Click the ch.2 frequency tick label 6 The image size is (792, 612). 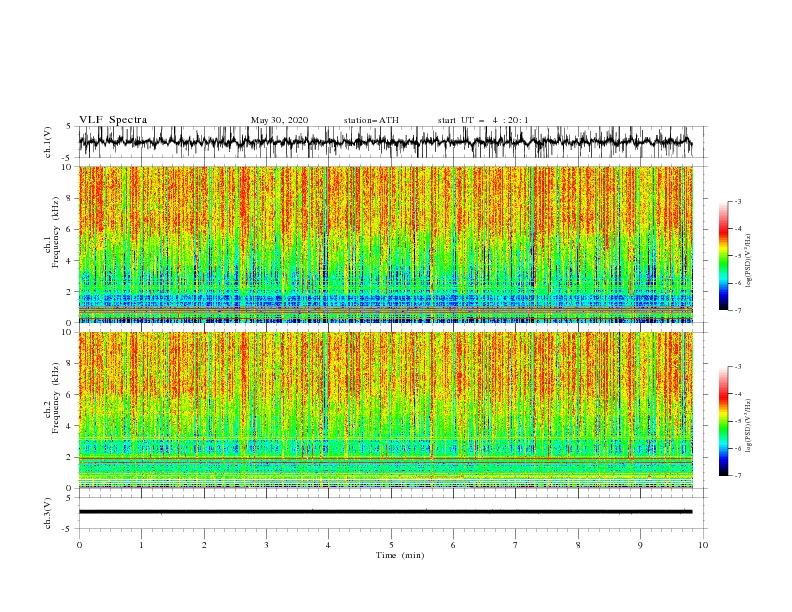point(70,395)
